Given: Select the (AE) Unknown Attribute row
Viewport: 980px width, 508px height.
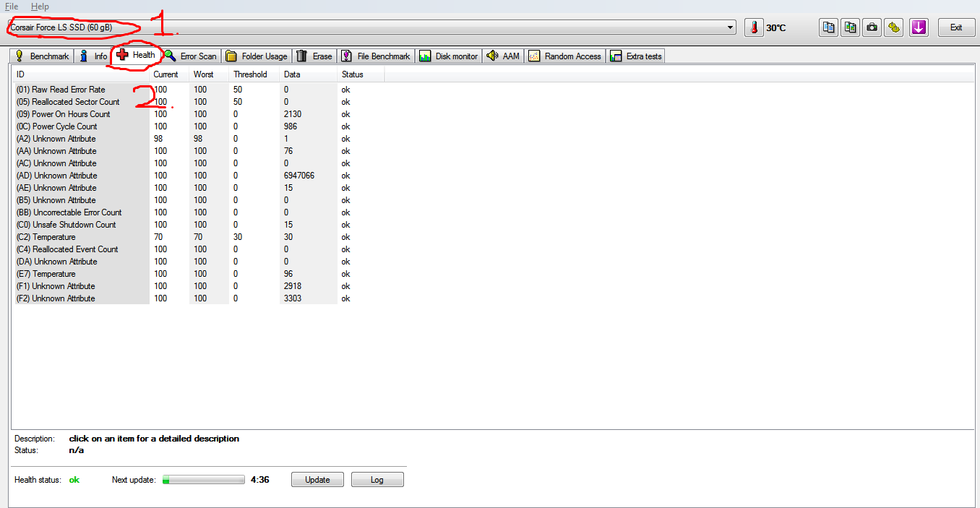Looking at the screenshot, I should tap(199, 188).
